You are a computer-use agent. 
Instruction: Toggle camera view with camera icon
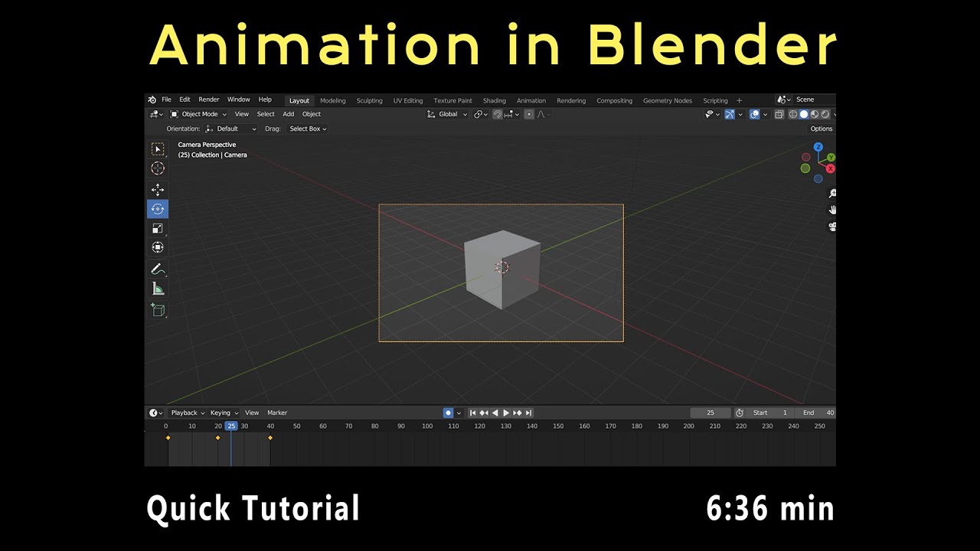pyautogui.click(x=831, y=227)
